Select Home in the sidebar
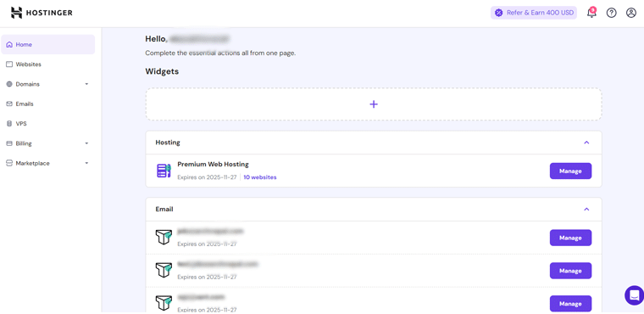644x314 pixels. [48, 44]
